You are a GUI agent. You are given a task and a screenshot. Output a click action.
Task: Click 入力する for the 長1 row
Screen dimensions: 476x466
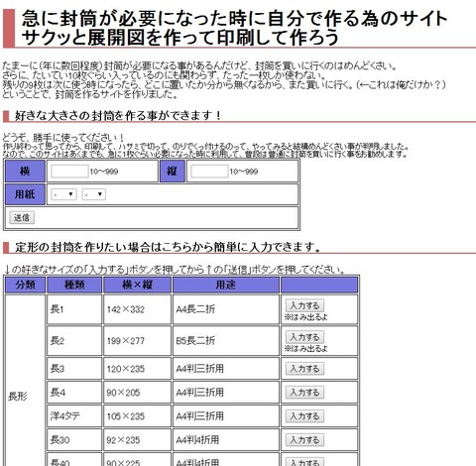pos(304,305)
